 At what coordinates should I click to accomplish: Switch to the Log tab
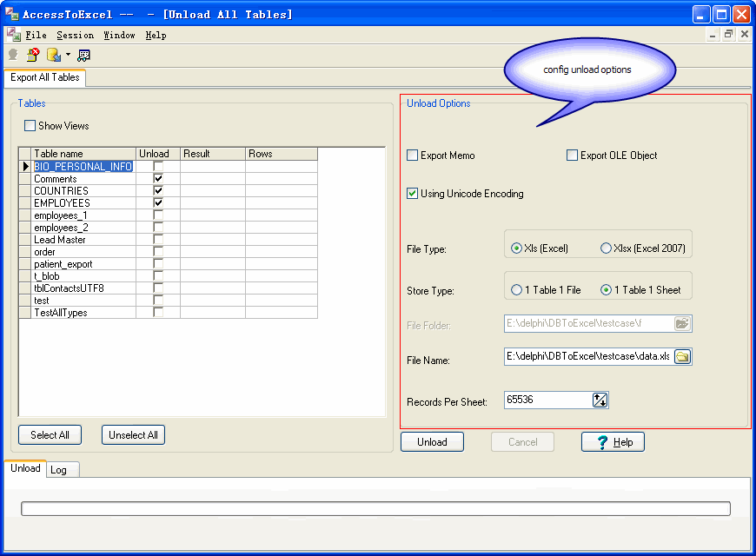point(63,470)
